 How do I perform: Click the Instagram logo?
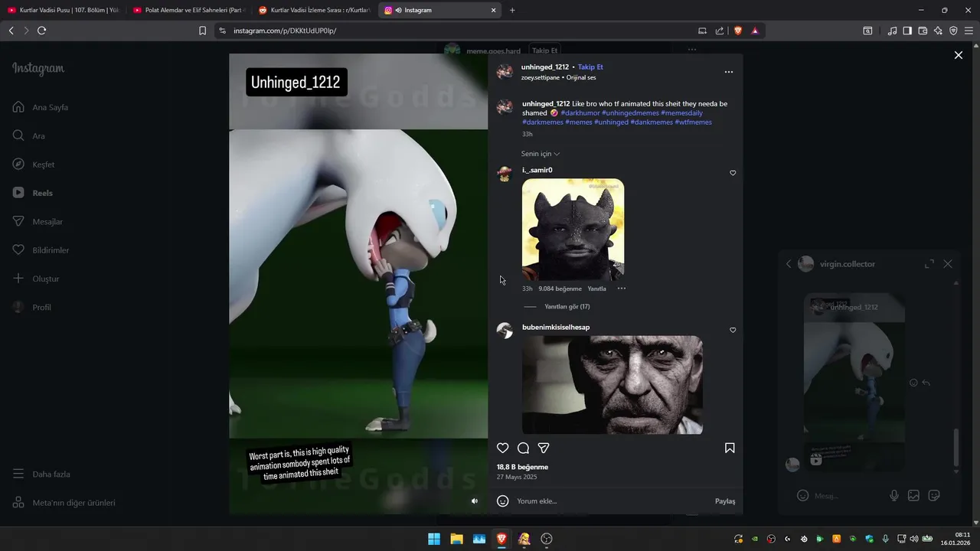pyautogui.click(x=38, y=68)
